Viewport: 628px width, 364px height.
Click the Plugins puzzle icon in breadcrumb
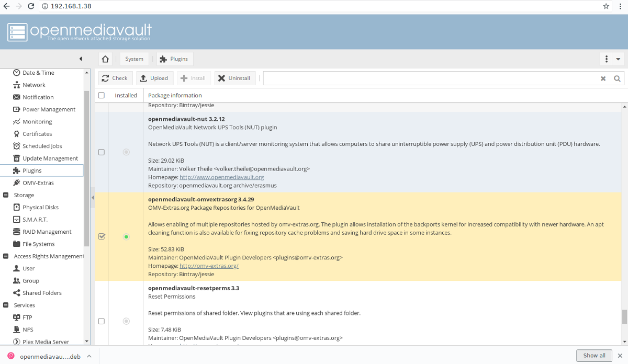(x=163, y=59)
